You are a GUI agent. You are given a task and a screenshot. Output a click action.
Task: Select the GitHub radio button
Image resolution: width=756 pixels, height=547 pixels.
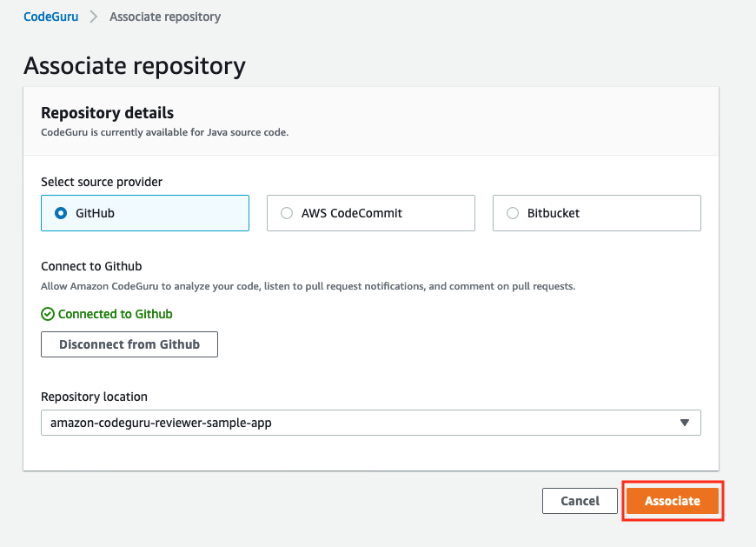pyautogui.click(x=61, y=213)
